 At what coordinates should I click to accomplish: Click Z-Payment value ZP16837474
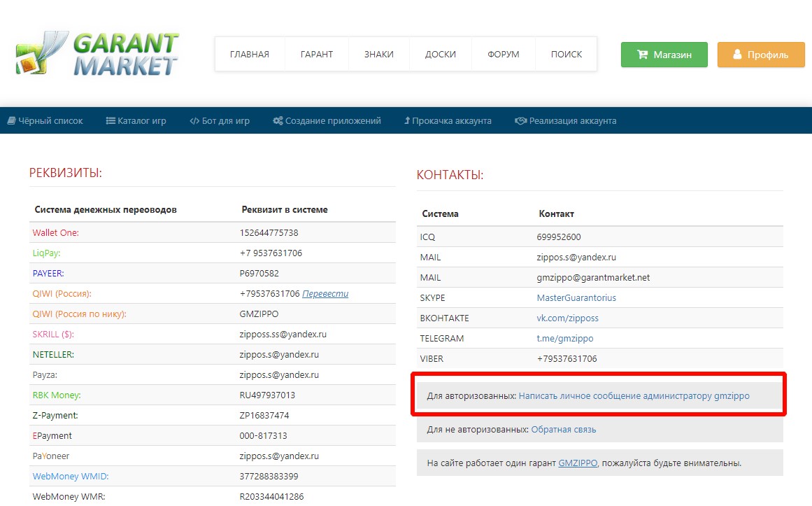coord(264,415)
